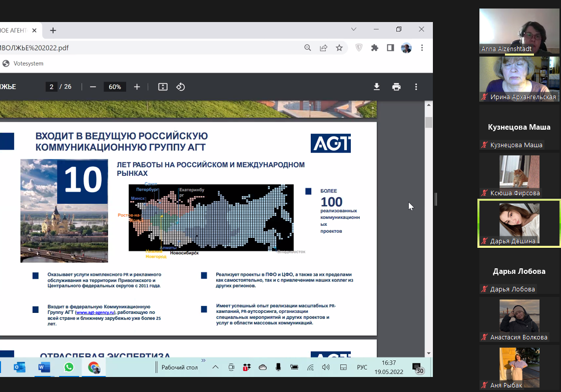
Task: Select Дарья Лобова participant tile
Action: 519,271
